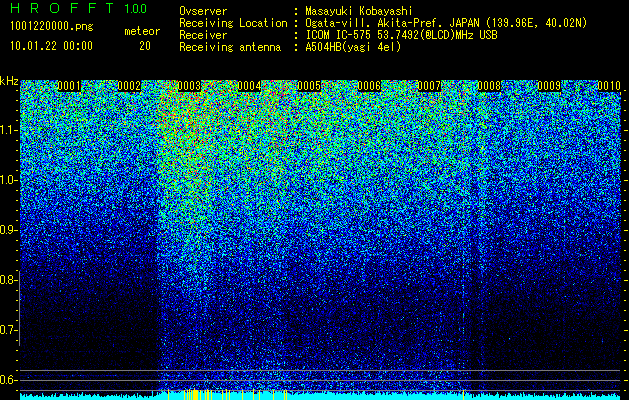Select the name Masayuki Kobayashi
Viewport: 629px width, 400px height.
click(359, 12)
